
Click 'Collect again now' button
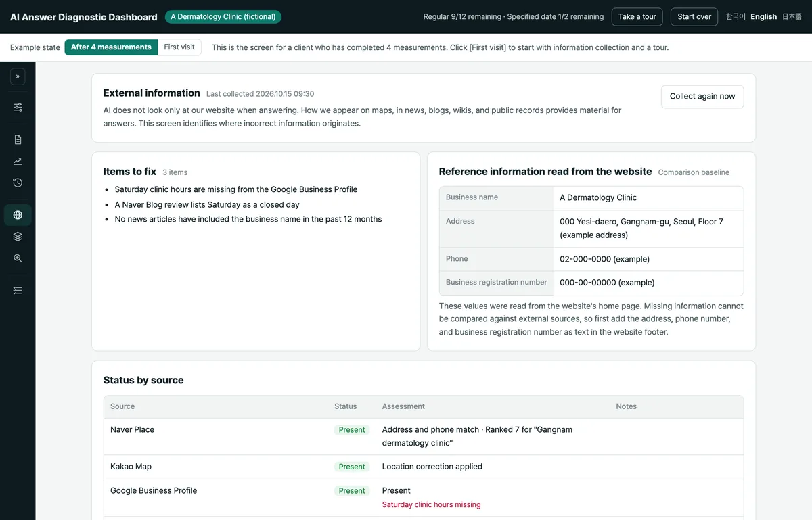click(702, 97)
